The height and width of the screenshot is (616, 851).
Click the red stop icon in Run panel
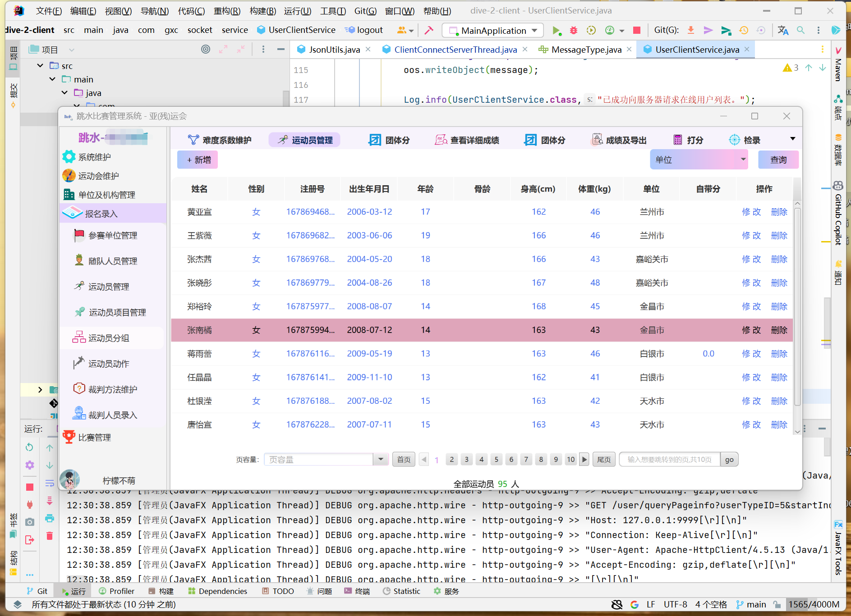29,487
